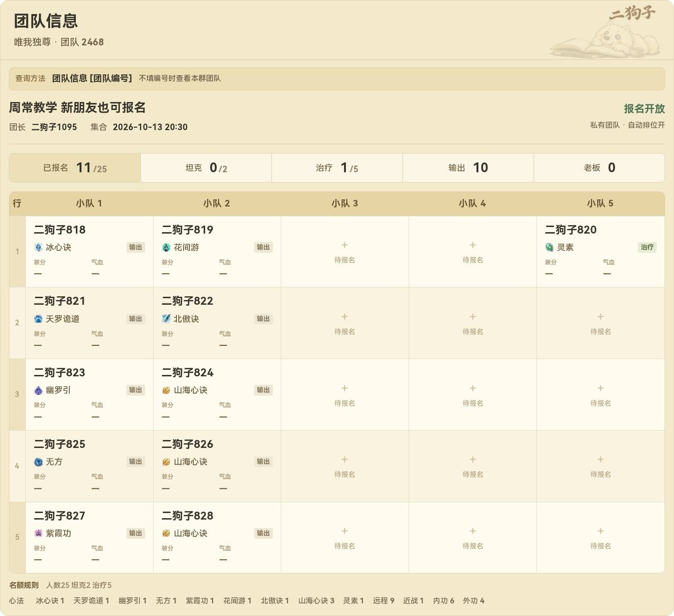Click the plus icon in 小队 5 row 2
This screenshot has width=674, height=616.
coord(601,316)
